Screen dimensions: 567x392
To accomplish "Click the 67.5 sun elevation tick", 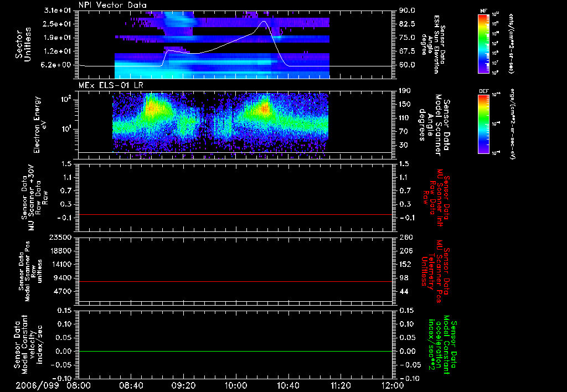I will [x=407, y=51].
